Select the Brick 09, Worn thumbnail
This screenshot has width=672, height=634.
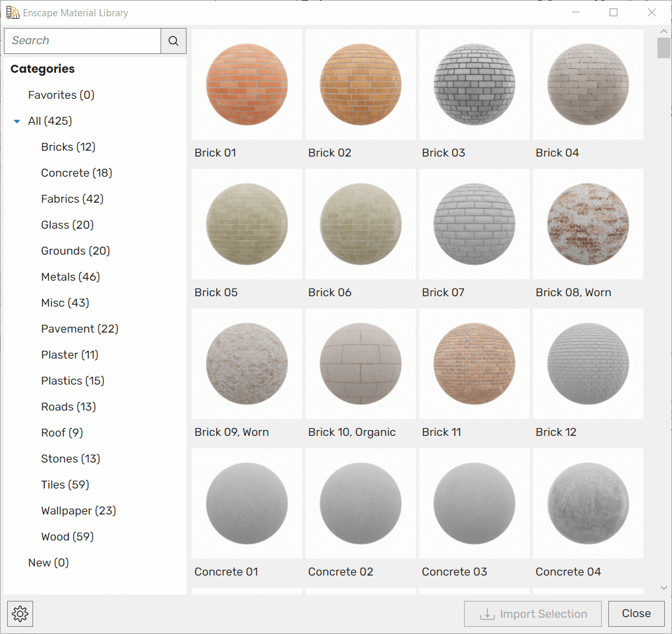click(247, 364)
